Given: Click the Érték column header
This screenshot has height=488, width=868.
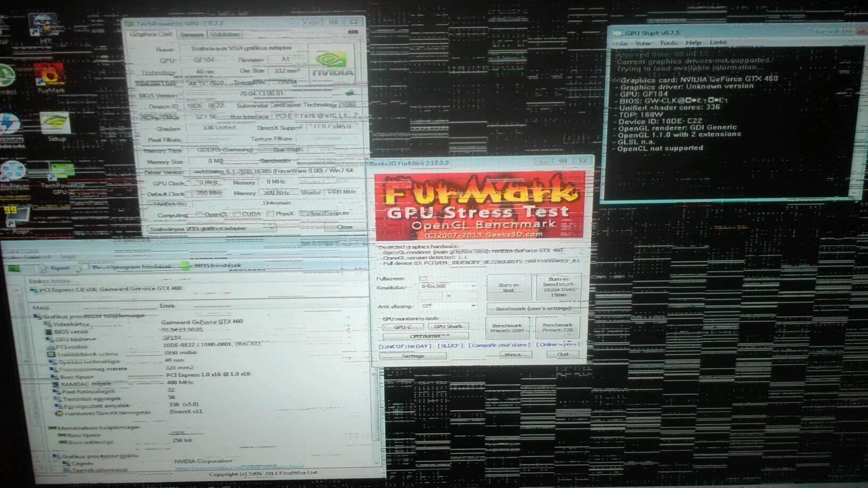Looking at the screenshot, I should 167,306.
